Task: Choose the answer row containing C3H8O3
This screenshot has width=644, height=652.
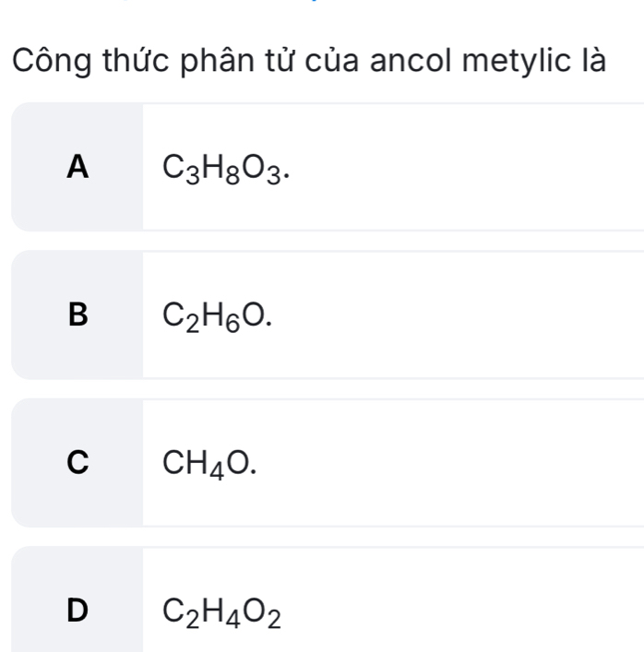Action: (x=388, y=167)
